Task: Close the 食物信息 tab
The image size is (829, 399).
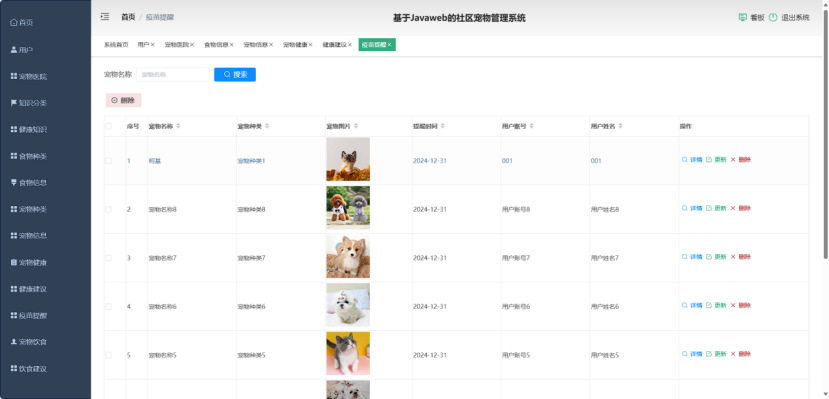Action: [x=232, y=45]
